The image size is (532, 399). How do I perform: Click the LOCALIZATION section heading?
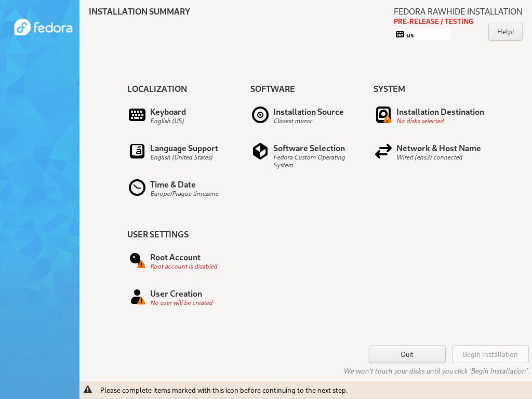coord(157,89)
